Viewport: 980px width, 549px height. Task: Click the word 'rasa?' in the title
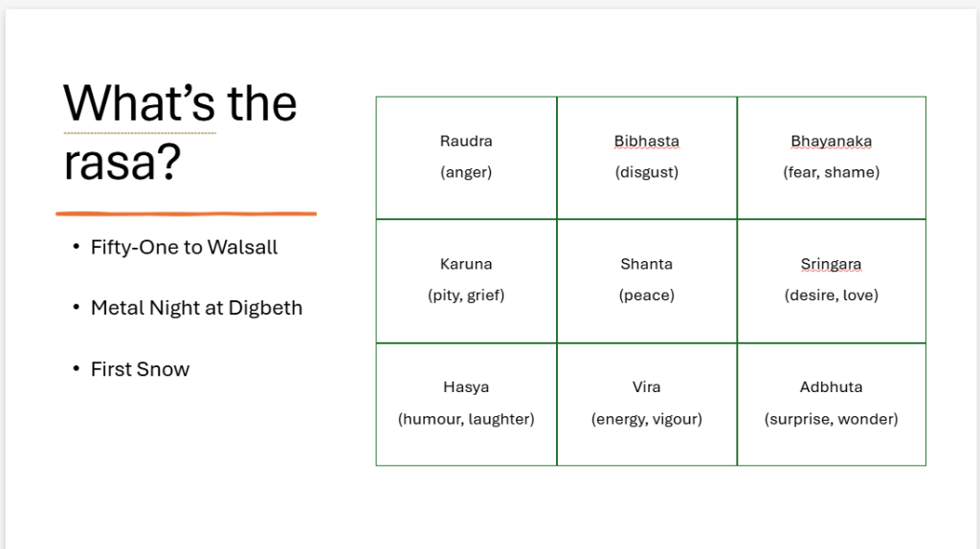point(122,163)
